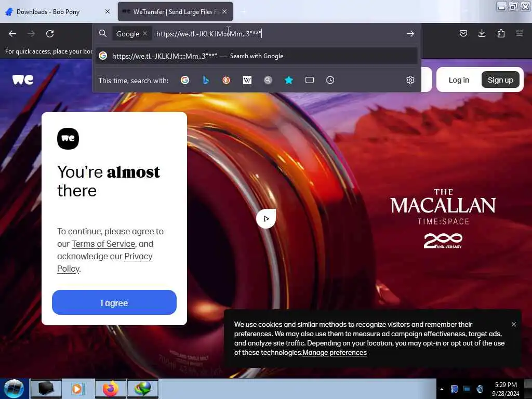Select the 'Search with Google' suggestion row
Screen dimensions: 532x399
(x=257, y=56)
